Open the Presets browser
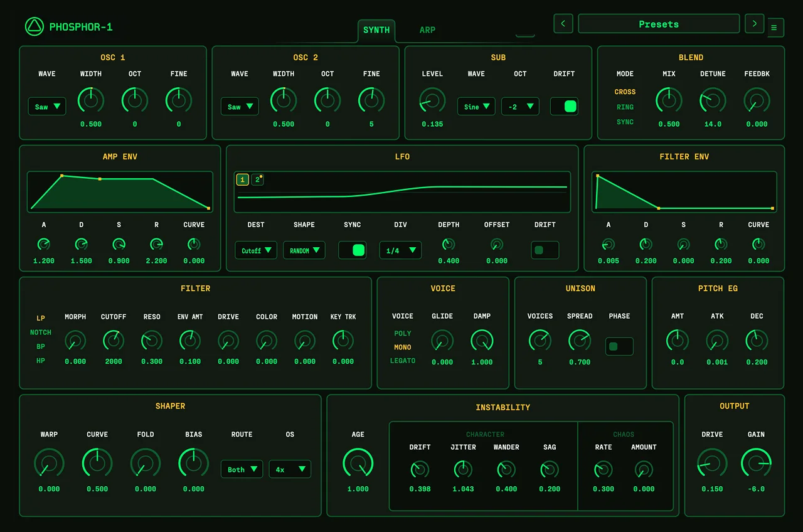Image resolution: width=803 pixels, height=532 pixels. pyautogui.click(x=659, y=24)
